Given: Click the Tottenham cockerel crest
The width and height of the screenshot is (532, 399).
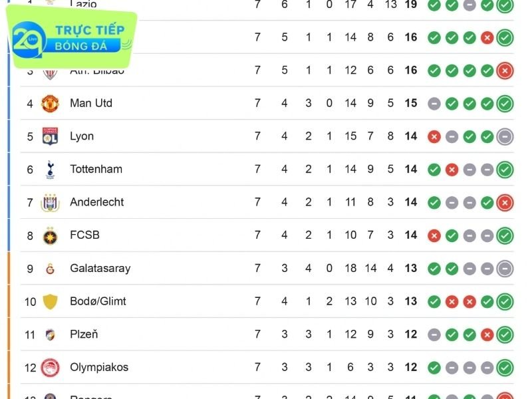Looking at the screenshot, I should click(50, 170).
